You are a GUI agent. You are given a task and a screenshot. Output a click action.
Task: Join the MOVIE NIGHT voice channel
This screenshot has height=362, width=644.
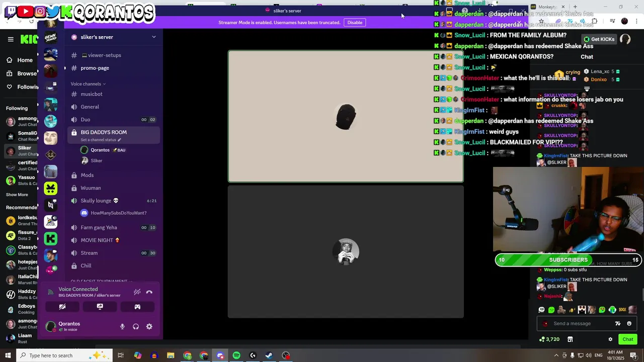pyautogui.click(x=114, y=240)
